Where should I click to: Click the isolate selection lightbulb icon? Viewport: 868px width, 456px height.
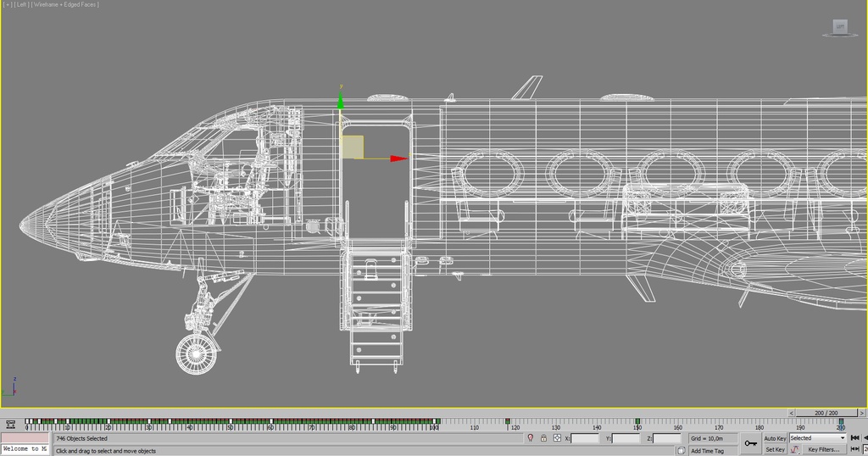click(x=531, y=438)
